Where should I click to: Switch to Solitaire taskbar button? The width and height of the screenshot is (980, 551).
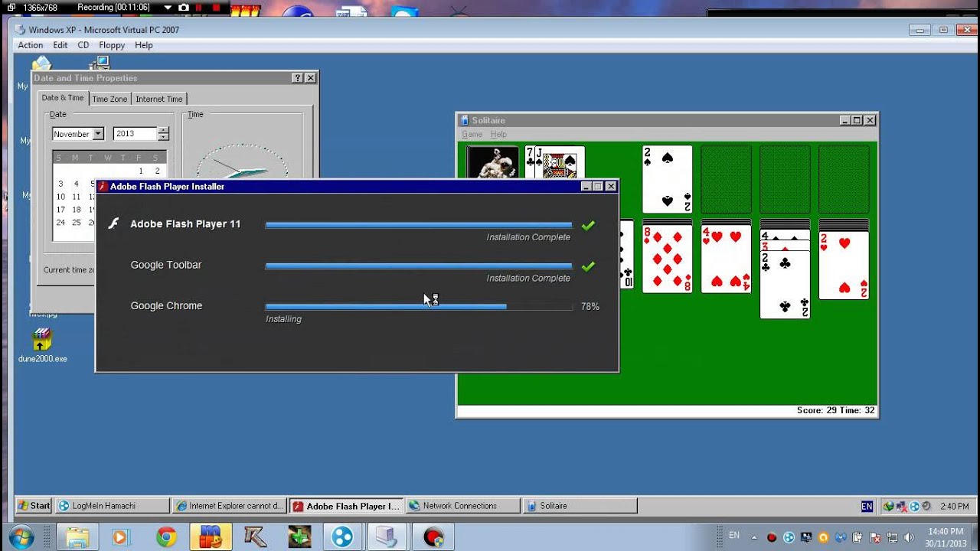pos(580,506)
